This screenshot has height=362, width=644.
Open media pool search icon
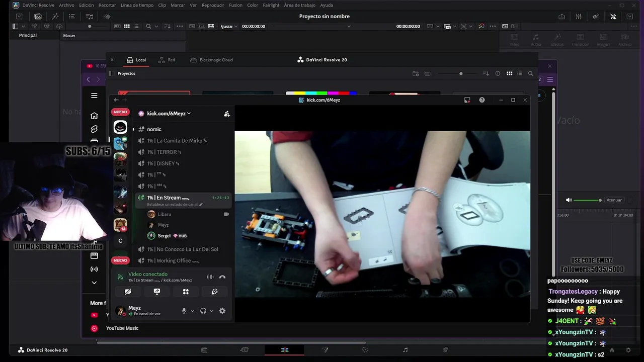(148, 26)
